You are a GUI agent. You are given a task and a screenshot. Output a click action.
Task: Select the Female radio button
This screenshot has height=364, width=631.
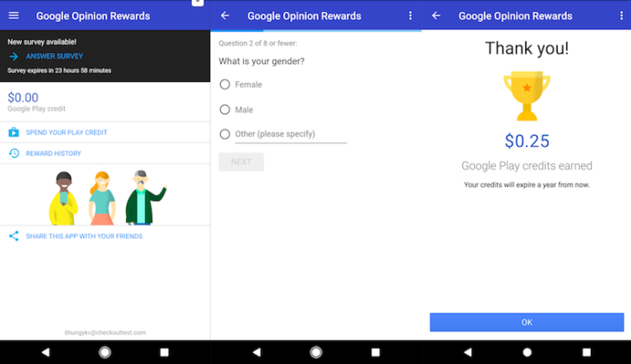pos(225,84)
